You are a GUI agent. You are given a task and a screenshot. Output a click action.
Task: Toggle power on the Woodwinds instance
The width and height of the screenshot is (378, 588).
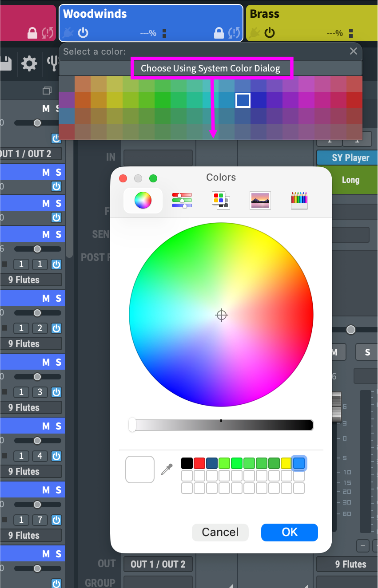[83, 33]
